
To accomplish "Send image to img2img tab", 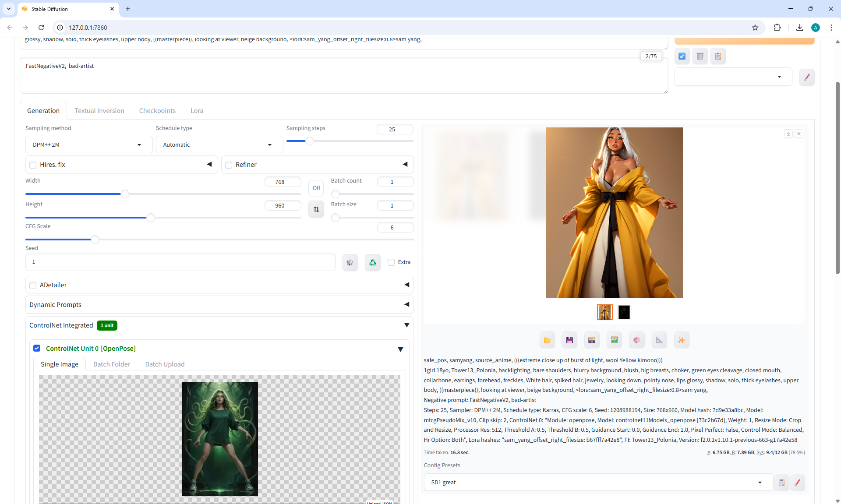I will [x=614, y=340].
